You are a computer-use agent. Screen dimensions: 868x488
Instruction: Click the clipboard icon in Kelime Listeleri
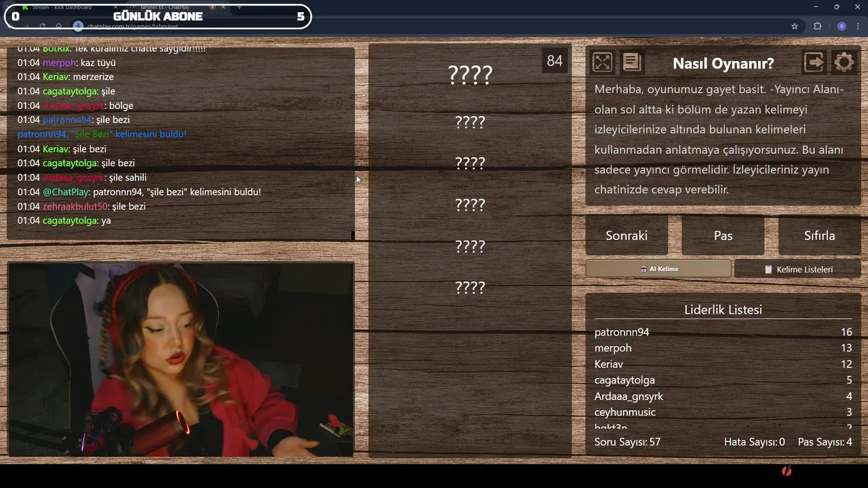(x=768, y=269)
